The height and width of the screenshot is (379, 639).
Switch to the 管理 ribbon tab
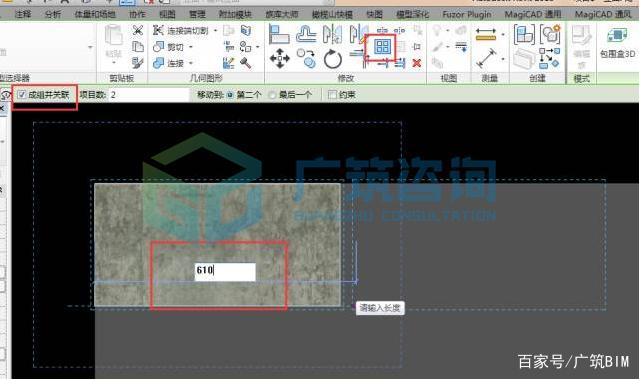(x=197, y=14)
